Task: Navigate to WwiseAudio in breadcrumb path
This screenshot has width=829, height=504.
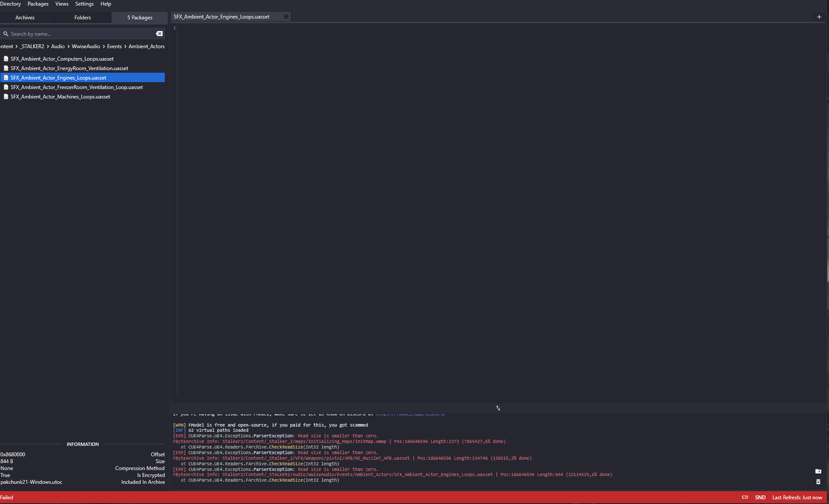Action: pyautogui.click(x=86, y=46)
